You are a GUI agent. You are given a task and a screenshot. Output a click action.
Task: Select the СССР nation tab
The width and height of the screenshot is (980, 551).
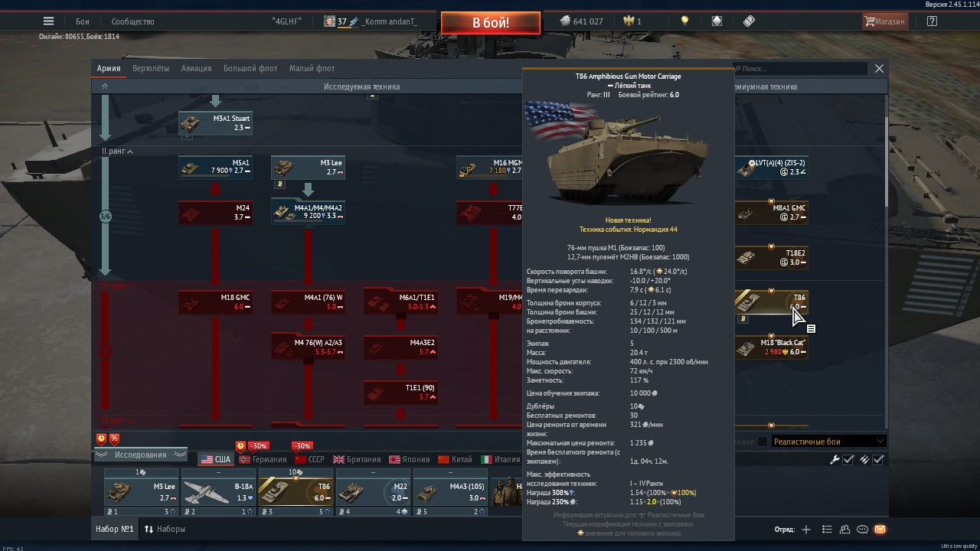coord(310,459)
